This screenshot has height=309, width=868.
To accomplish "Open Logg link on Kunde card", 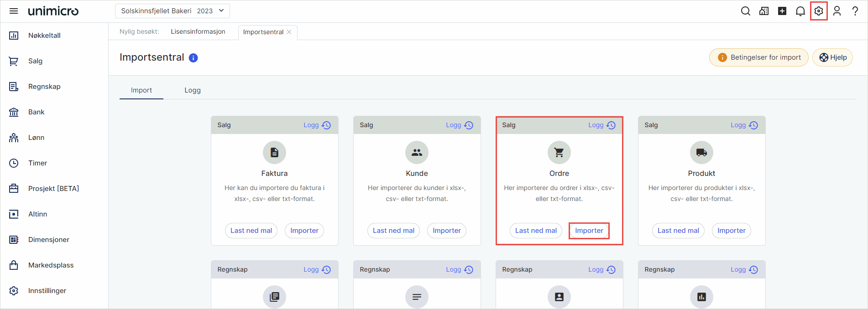I will coord(459,125).
